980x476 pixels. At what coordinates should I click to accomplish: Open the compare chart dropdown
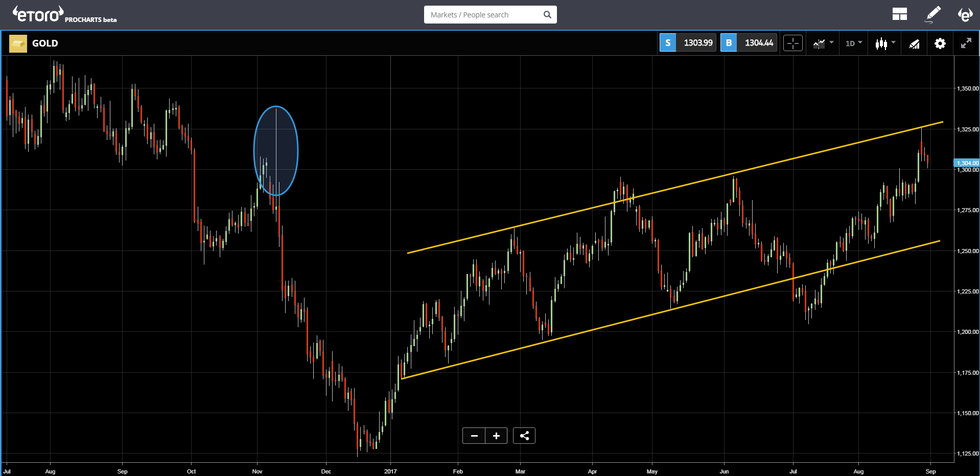(823, 43)
